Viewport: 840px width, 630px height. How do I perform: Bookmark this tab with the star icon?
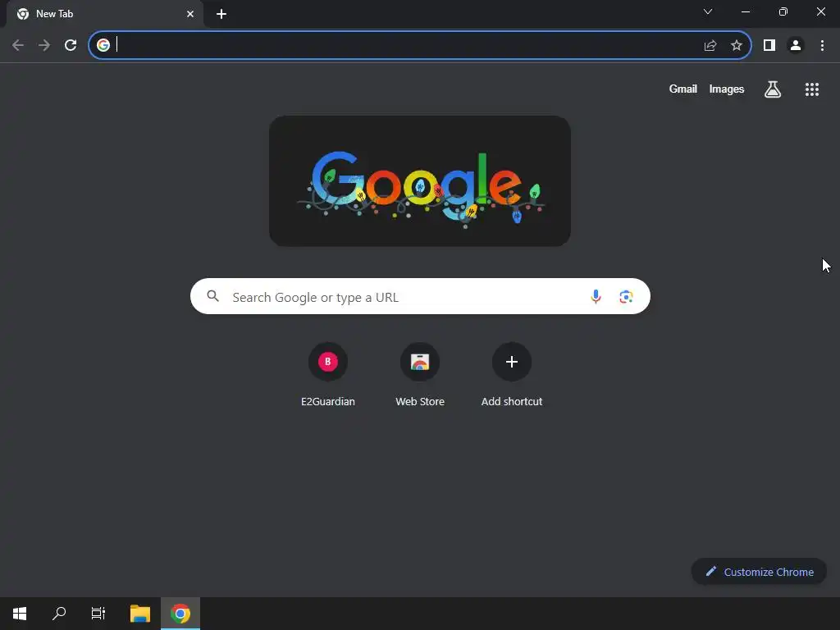tap(737, 46)
